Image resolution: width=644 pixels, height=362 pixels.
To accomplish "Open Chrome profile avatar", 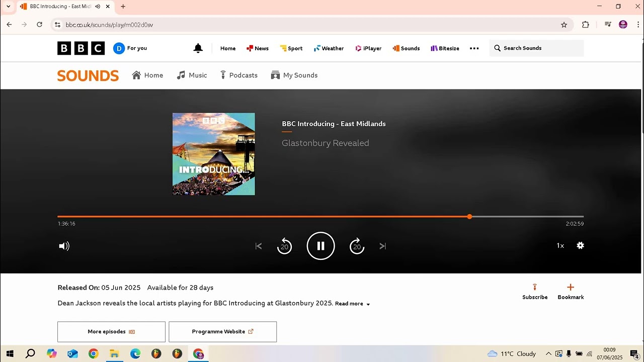I will coord(623,25).
